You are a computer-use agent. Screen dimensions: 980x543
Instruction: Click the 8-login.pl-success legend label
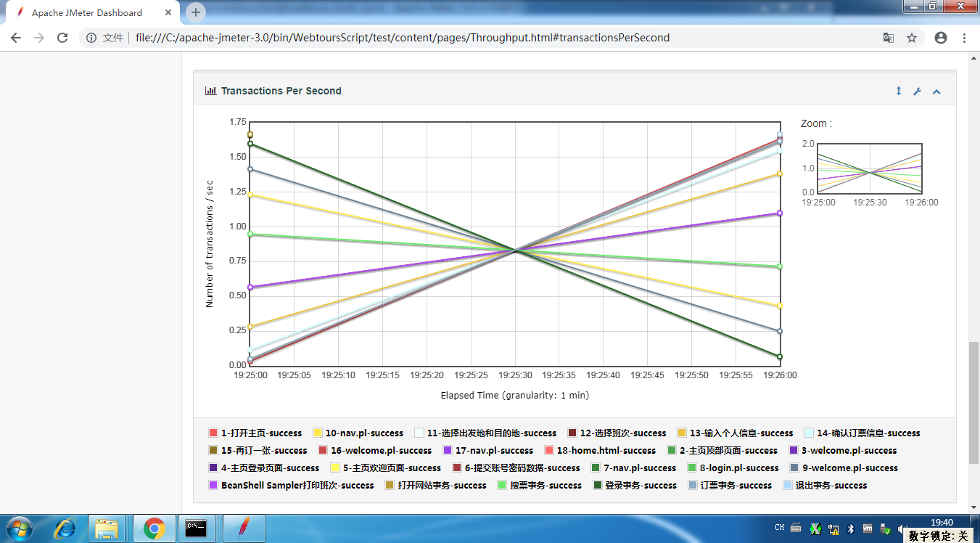point(739,468)
